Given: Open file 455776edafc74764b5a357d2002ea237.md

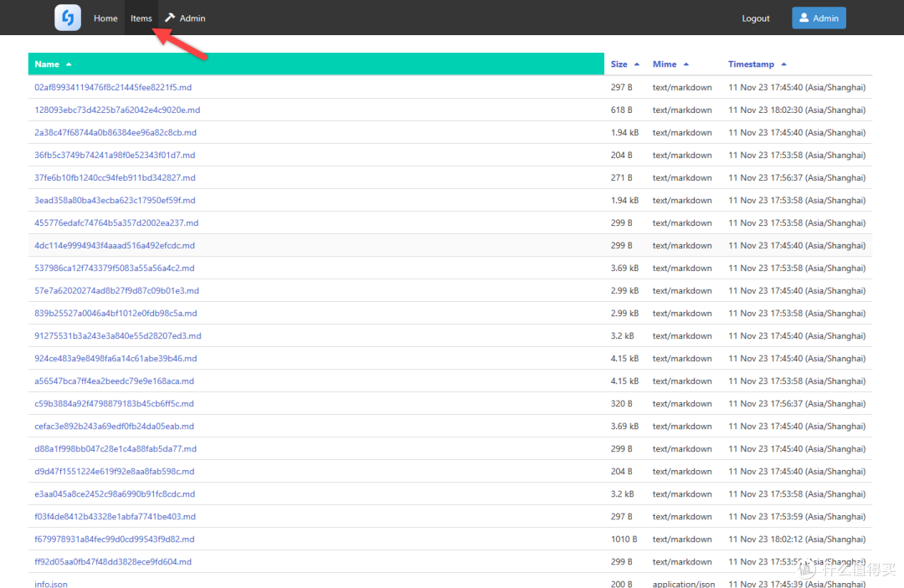Looking at the screenshot, I should tap(116, 222).
